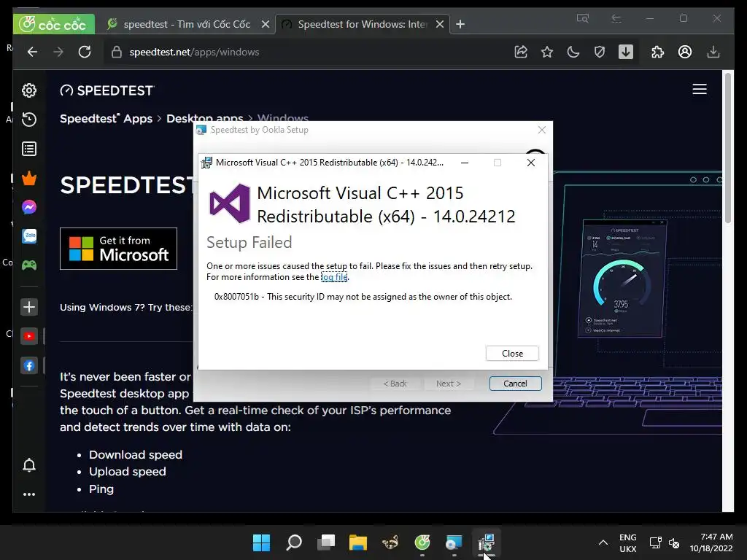This screenshot has width=747, height=560.
Task: Close the speedtest search tab
Action: pos(266,24)
